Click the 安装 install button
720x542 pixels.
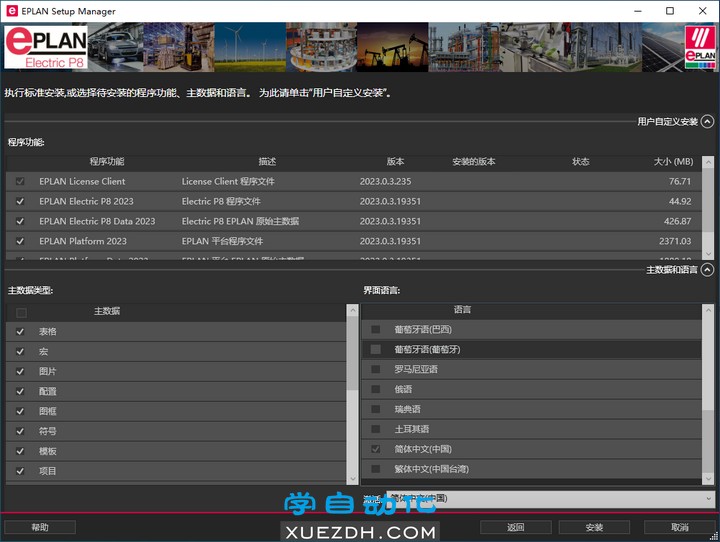(x=594, y=527)
